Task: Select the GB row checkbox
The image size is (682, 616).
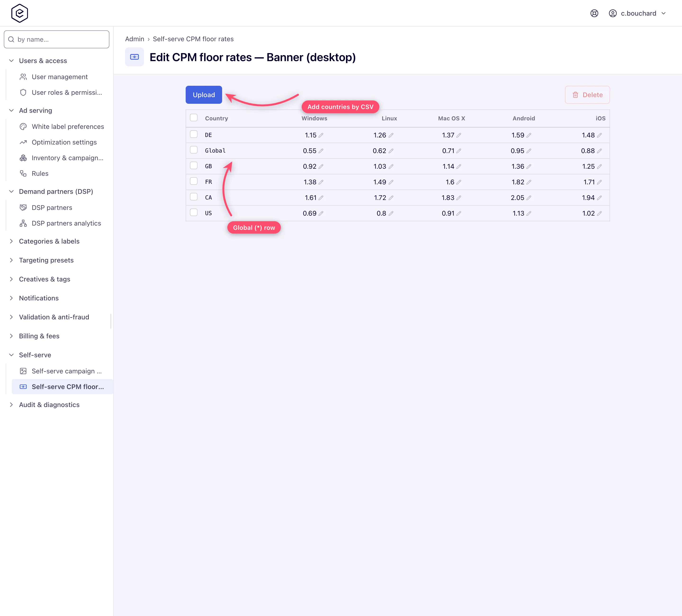Action: coord(193,165)
